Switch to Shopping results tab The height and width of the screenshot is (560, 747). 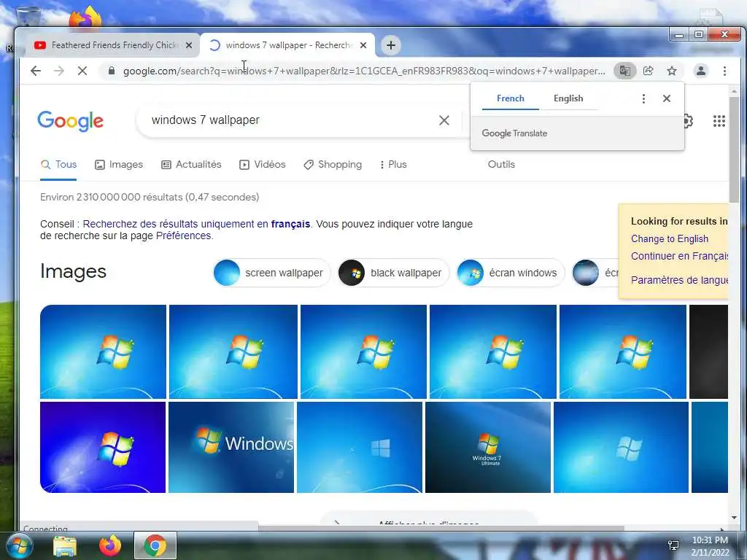click(333, 164)
